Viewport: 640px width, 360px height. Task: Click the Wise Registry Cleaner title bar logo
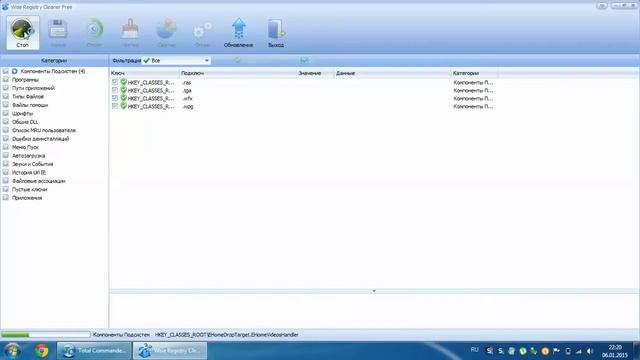coord(5,7)
